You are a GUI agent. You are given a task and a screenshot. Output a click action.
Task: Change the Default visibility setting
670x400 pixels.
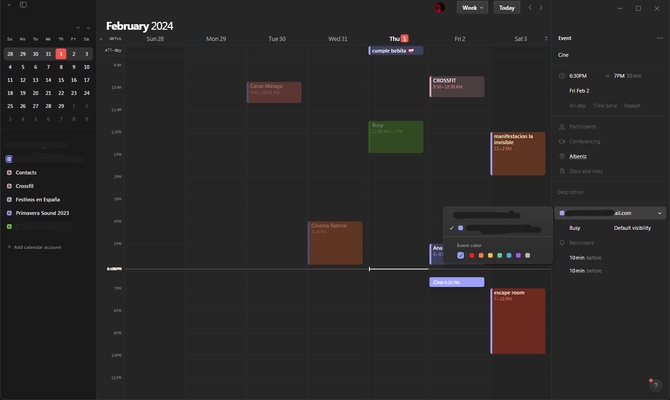click(632, 228)
